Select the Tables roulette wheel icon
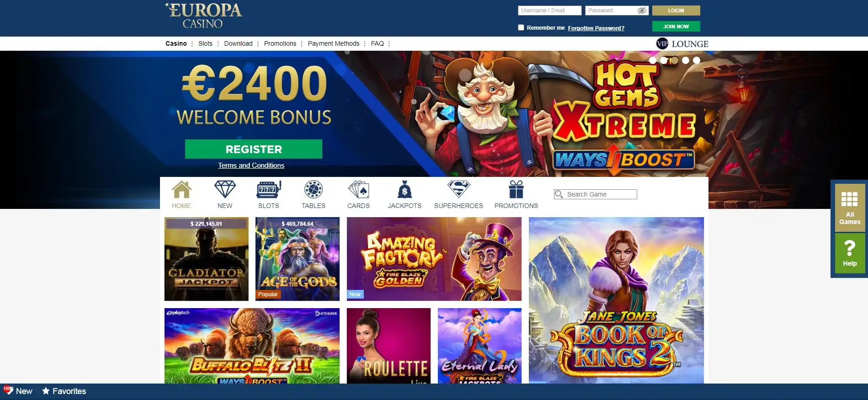Viewport: 868px width, 400px height. [x=314, y=189]
